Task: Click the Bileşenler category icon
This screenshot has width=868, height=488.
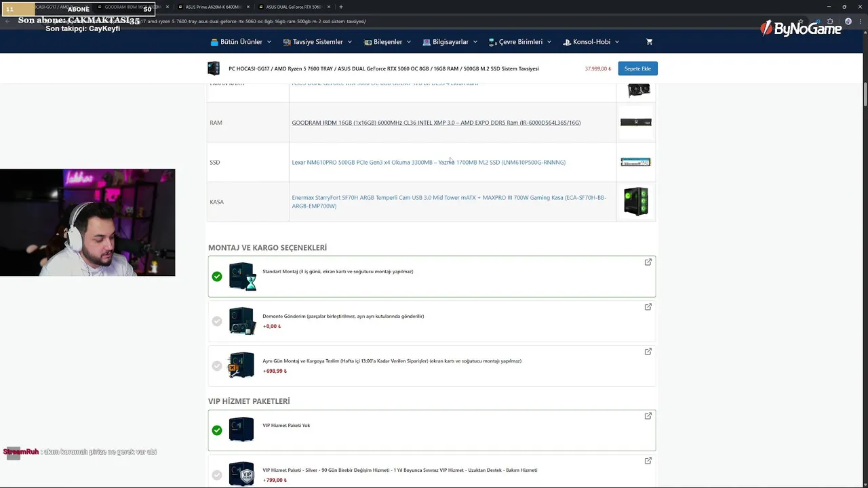Action: tap(368, 42)
